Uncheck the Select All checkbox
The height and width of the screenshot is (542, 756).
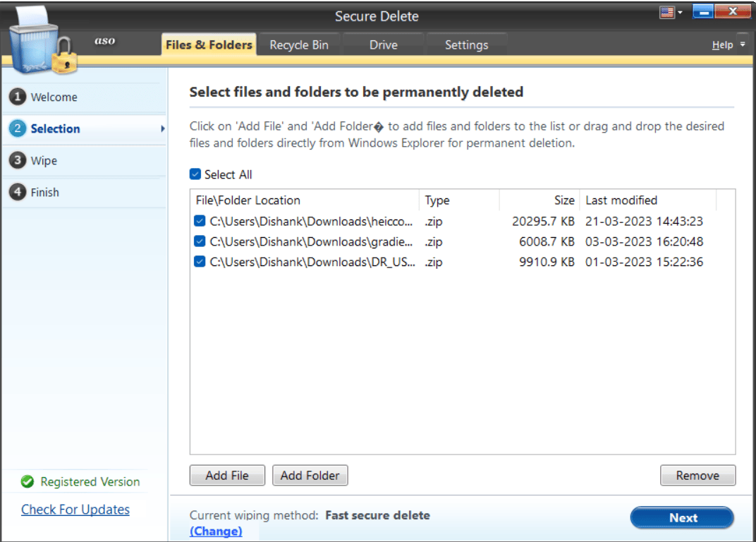point(194,174)
